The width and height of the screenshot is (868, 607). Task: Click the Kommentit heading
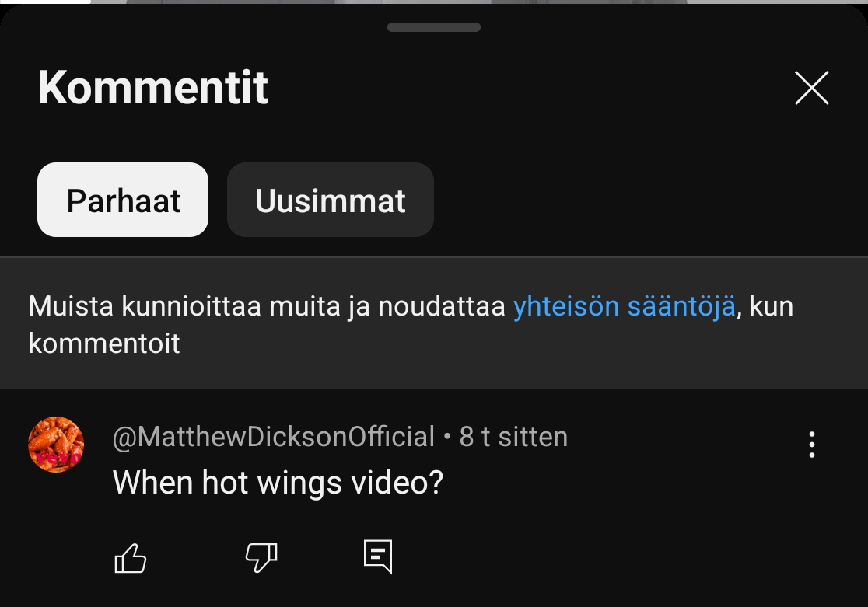153,87
